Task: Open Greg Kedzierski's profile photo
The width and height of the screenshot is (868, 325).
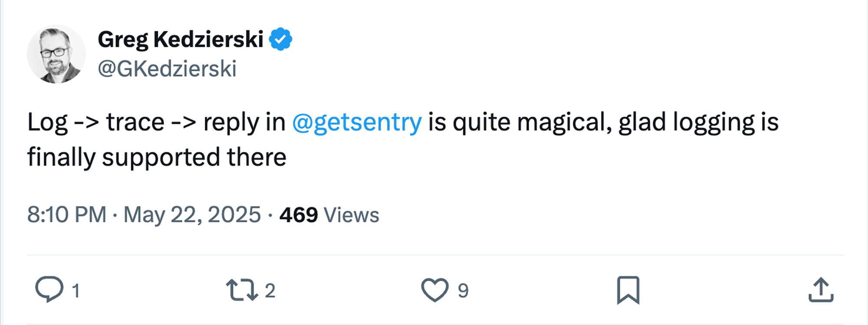Action: pos(56,54)
